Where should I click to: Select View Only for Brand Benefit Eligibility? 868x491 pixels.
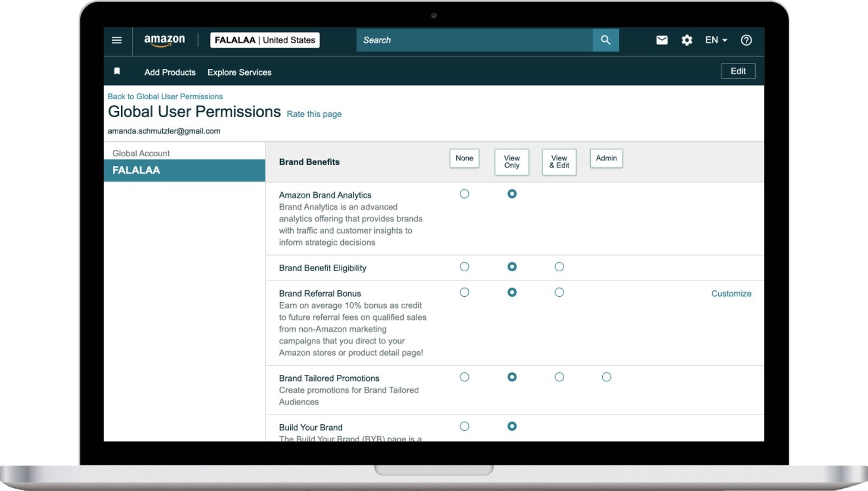click(512, 267)
